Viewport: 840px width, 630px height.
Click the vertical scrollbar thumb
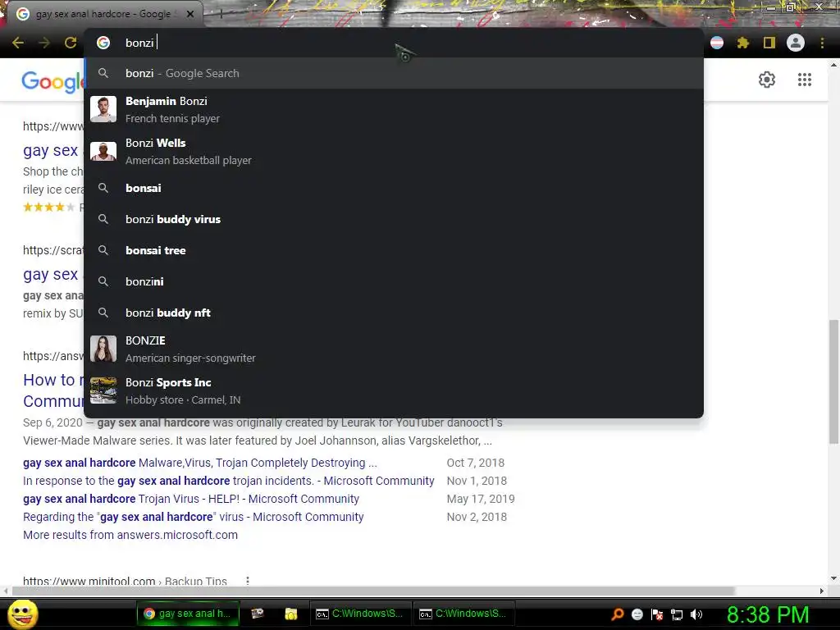833,381
